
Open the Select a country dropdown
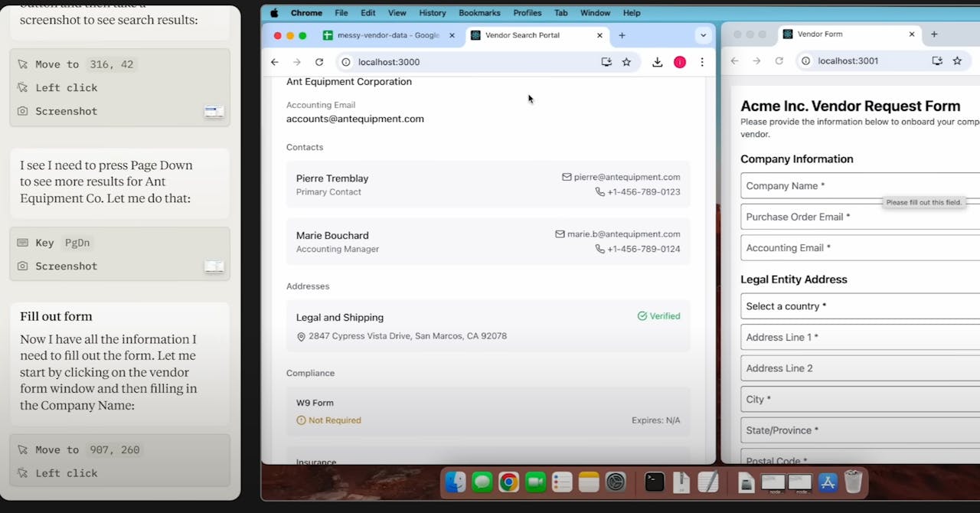coord(860,306)
